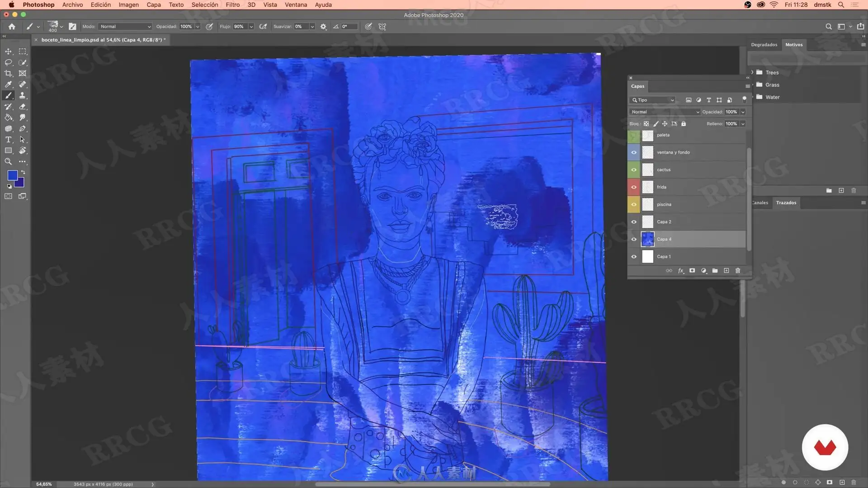The height and width of the screenshot is (488, 868).
Task: Select the Horizontal Type tool
Action: [x=8, y=140]
